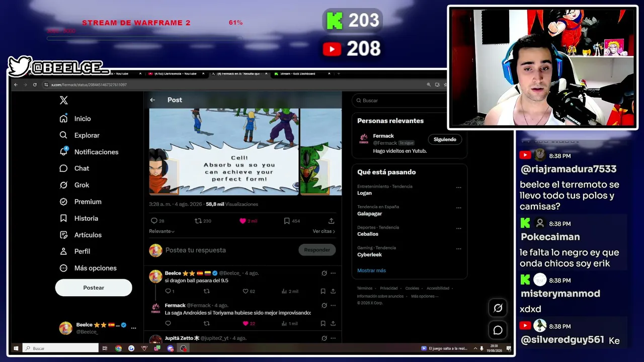Viewport: 644px width, 362px height.
Task: Open the Beelce account menu dots
Action: coord(133,328)
